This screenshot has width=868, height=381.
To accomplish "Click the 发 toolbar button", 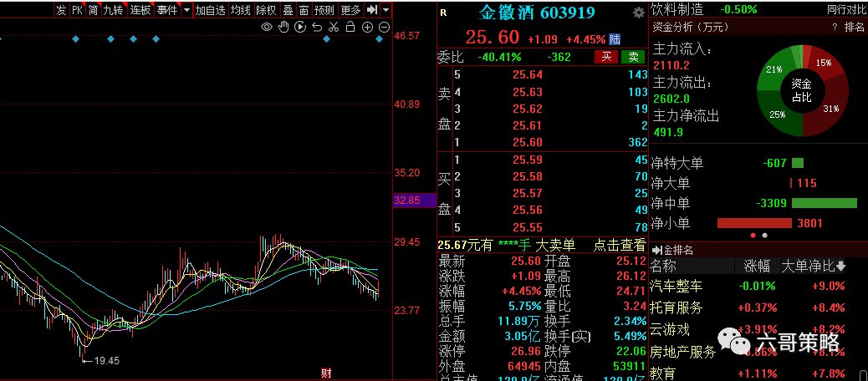I will pos(61,10).
